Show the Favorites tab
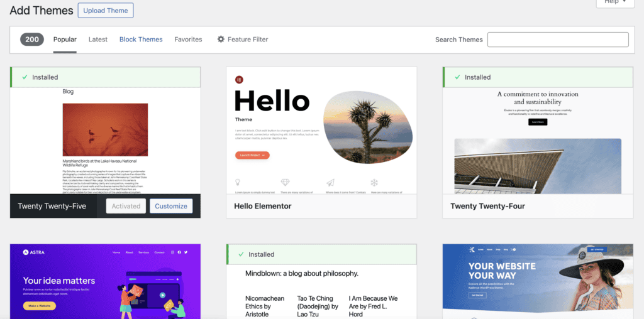This screenshot has height=319, width=644. pos(188,40)
